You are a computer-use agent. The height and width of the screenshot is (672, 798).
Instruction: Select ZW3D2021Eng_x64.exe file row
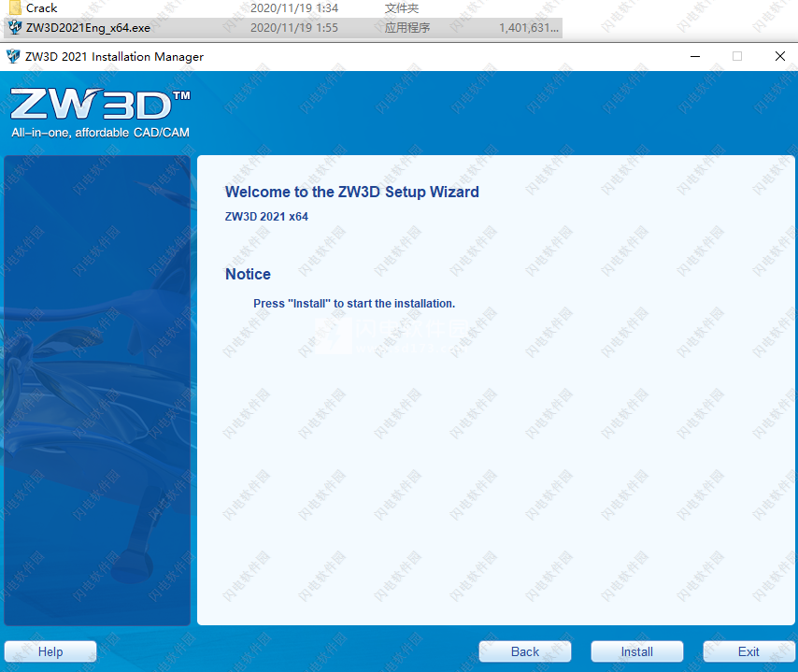pyautogui.click(x=282, y=27)
